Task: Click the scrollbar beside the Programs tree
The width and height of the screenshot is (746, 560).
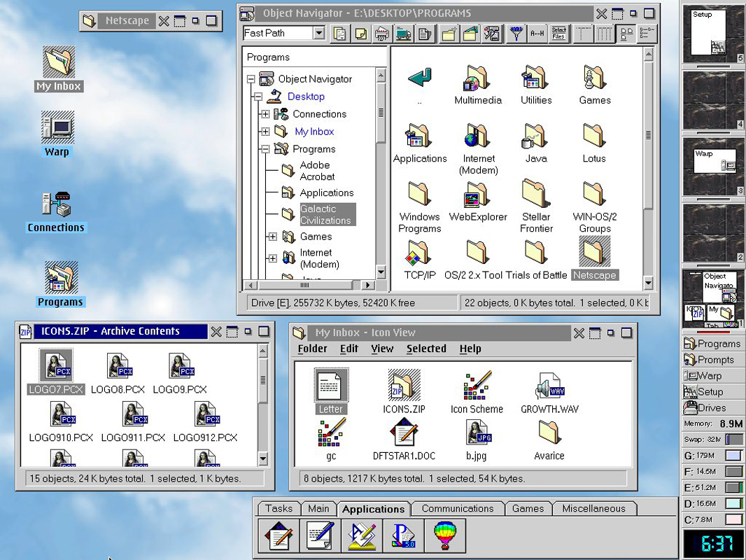Action: [x=380, y=175]
